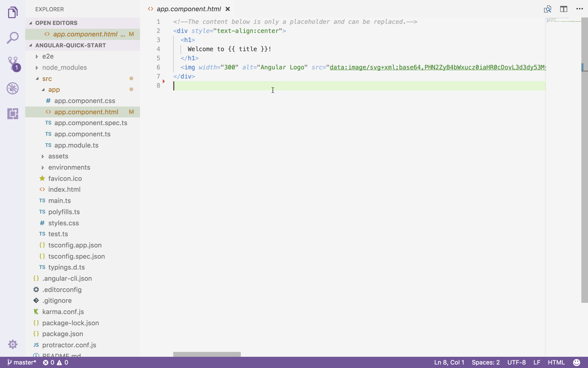The width and height of the screenshot is (588, 368).
Task: Split the editor with split icon
Action: pos(563,9)
